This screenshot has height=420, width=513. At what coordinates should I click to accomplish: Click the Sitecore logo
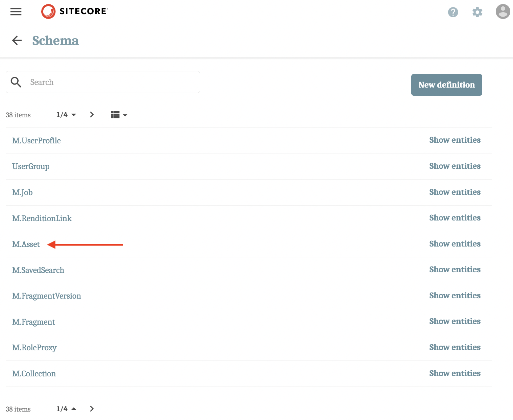tap(74, 11)
